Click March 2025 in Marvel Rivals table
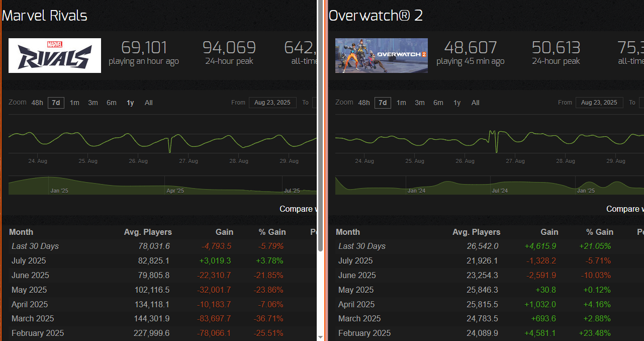This screenshot has height=341, width=644. point(33,318)
